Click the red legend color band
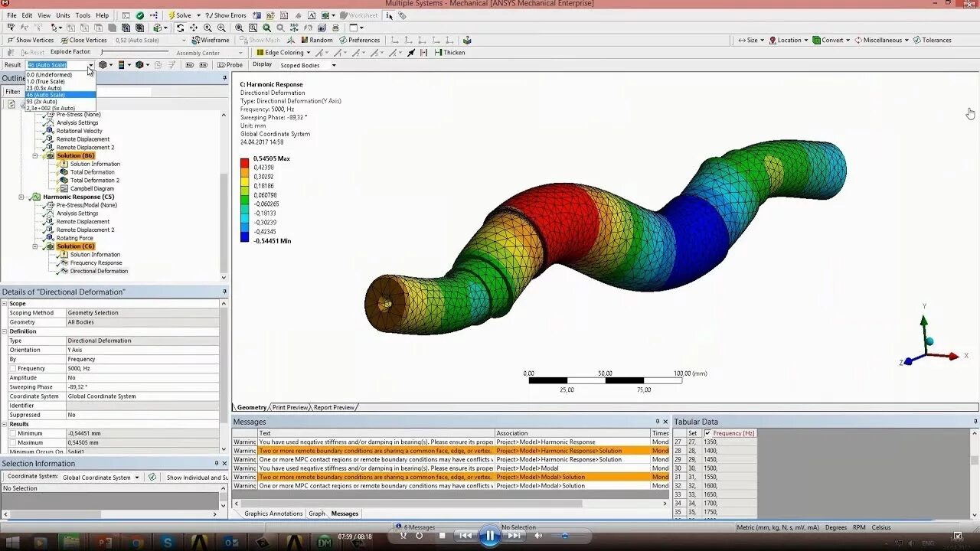980x551 pixels. 244,163
